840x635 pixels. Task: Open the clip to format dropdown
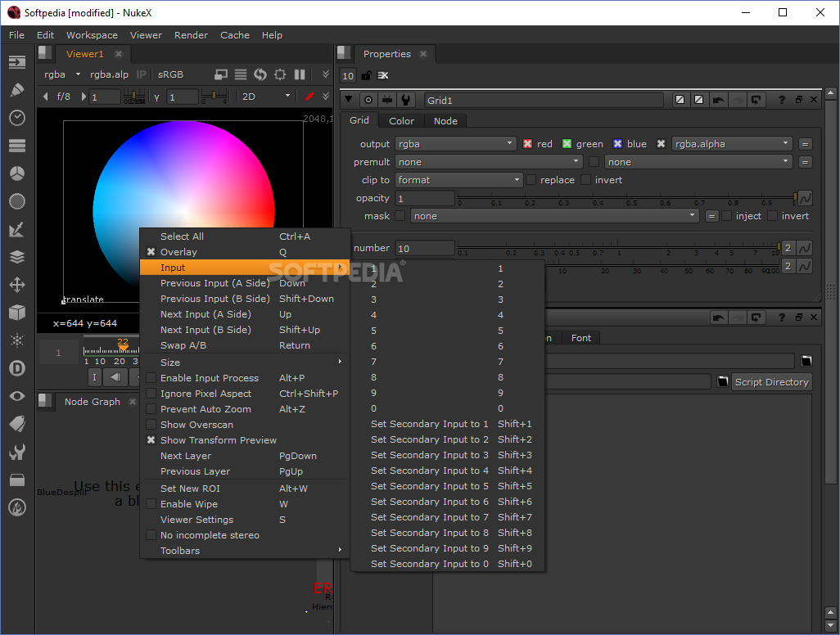point(459,180)
